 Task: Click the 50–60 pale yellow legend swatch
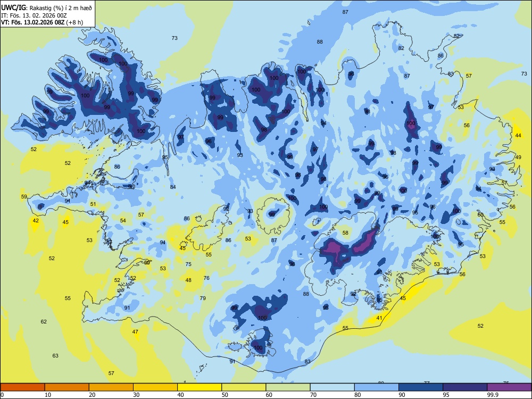coord(244,387)
